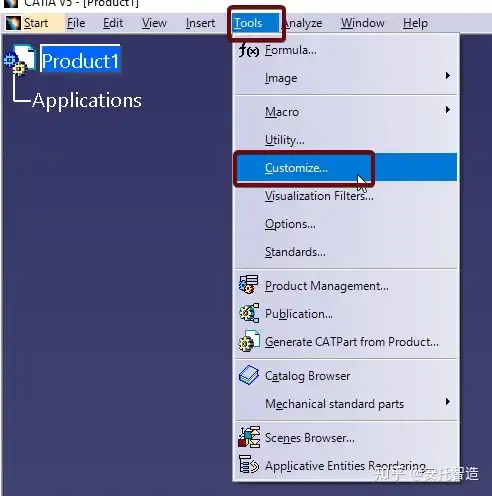Image resolution: width=492 pixels, height=496 pixels.
Task: Open the Catalog Browser book icon
Action: [249, 375]
